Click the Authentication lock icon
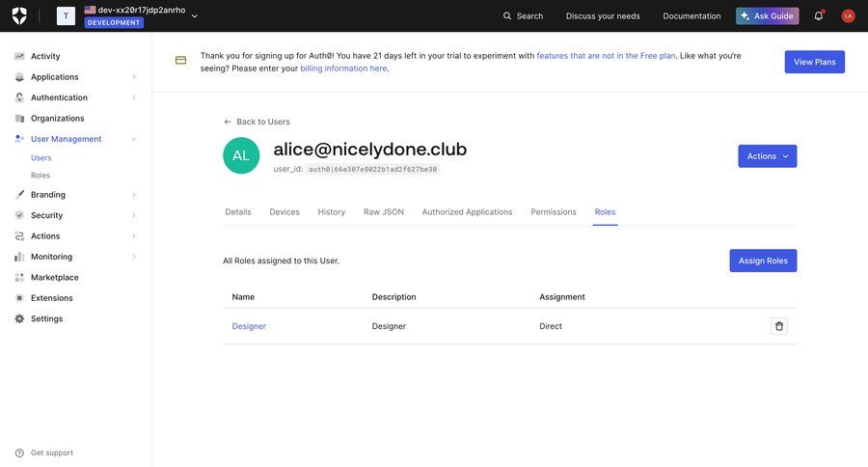Screen dimensions: 868x467 pyautogui.click(x=19, y=97)
